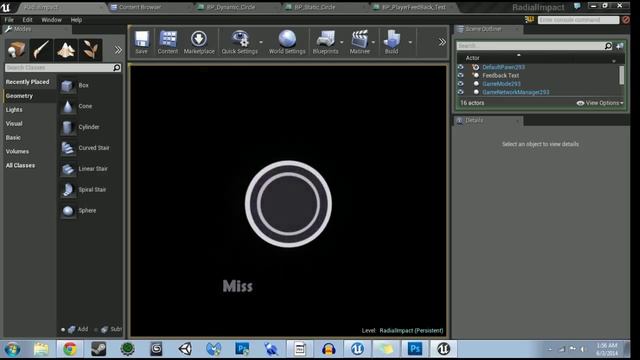
Task: Toggle visibility of Feedback Text actor
Action: [x=460, y=76]
